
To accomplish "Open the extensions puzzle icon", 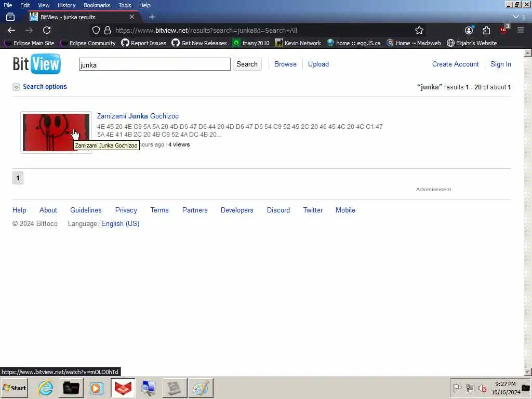I will coord(486,30).
